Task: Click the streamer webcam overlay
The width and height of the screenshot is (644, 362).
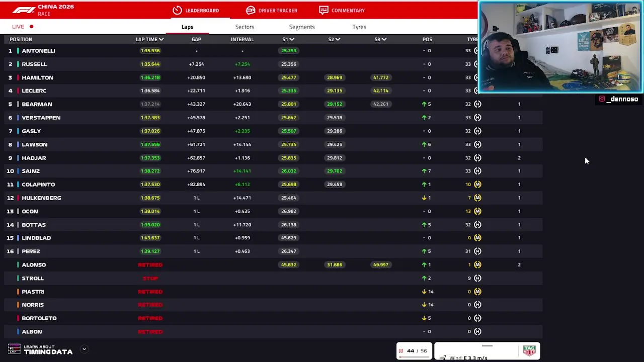Action: click(560, 47)
